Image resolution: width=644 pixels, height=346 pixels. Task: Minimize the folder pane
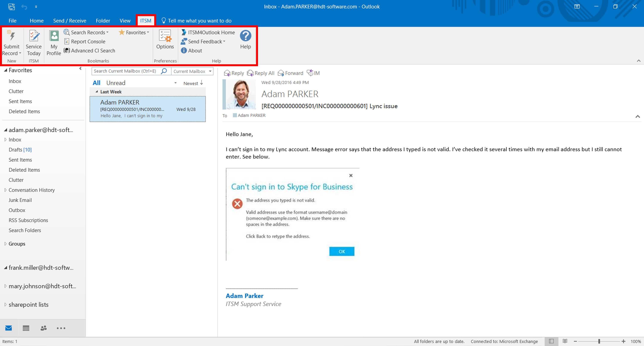click(80, 68)
